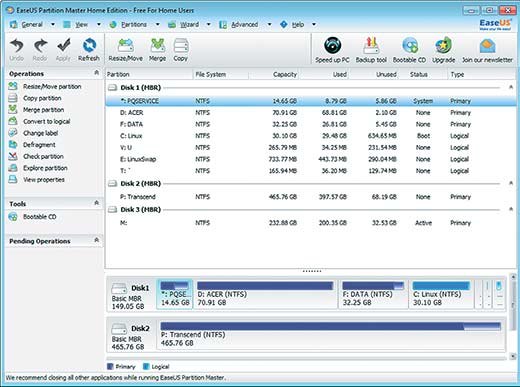Screen dimensions: 520x387
Task: Collapse the Operations panel
Action: pos(97,73)
